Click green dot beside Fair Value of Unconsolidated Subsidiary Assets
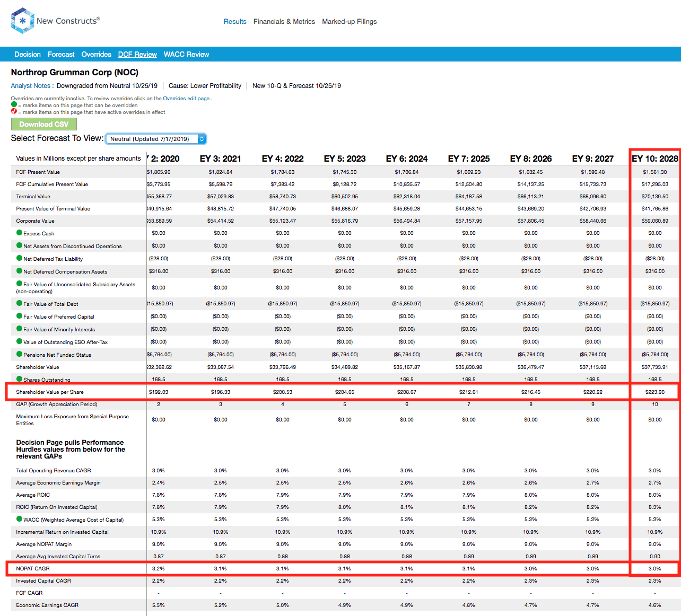This screenshot has width=681, height=616. pos(20,284)
